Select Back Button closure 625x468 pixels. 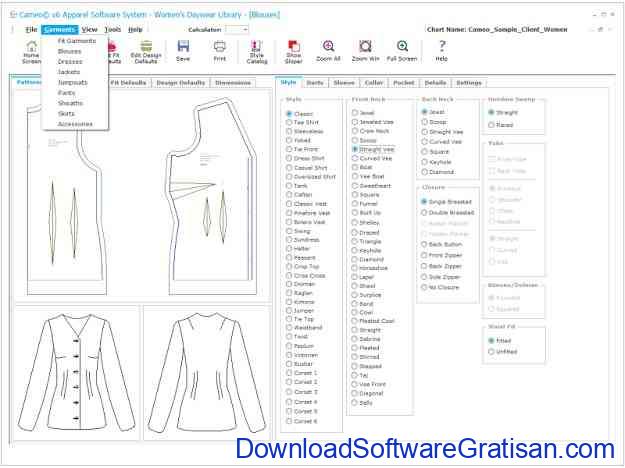click(x=442, y=244)
